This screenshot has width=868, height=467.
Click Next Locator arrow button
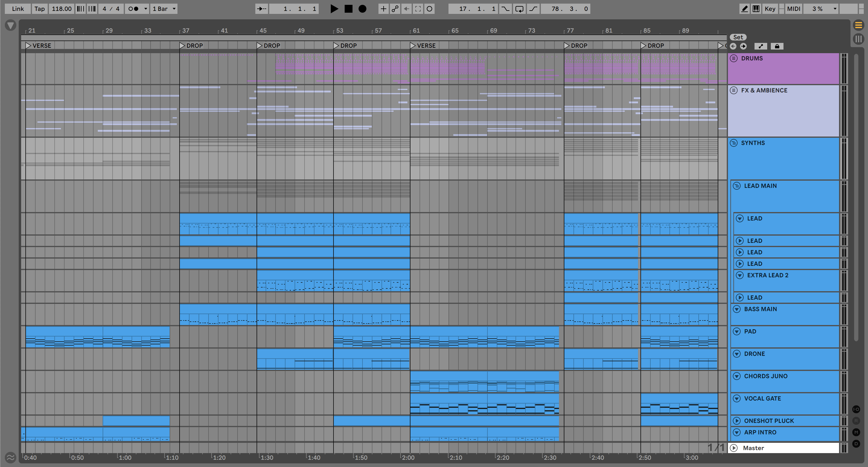[x=743, y=46]
